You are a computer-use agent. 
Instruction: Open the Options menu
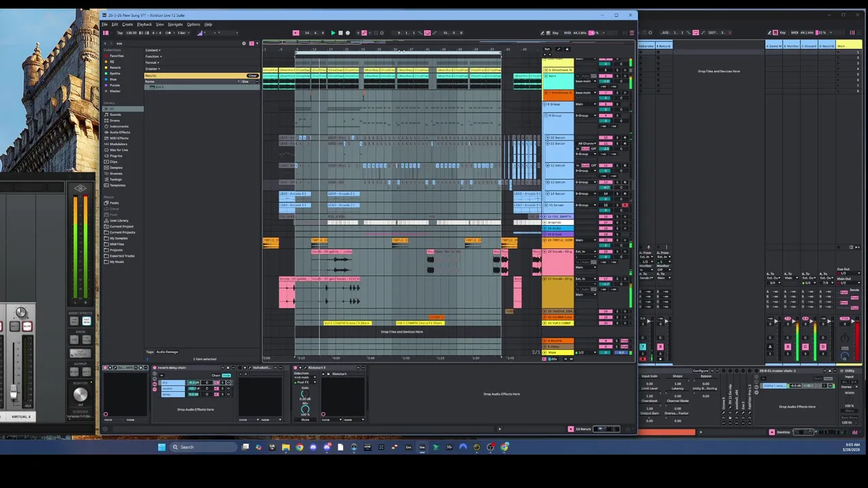[193, 24]
